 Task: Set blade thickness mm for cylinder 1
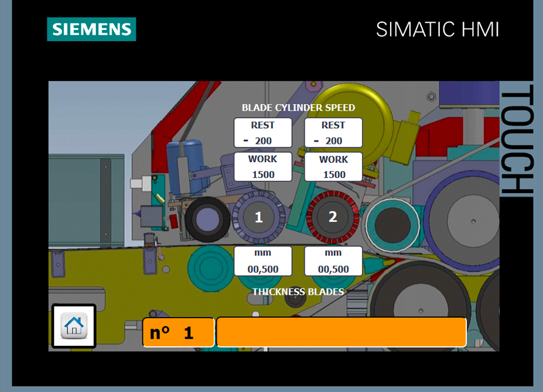[x=262, y=261]
